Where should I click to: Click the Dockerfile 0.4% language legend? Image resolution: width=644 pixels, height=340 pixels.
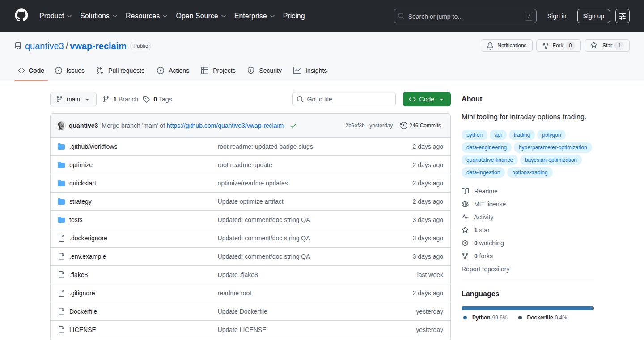click(542, 318)
